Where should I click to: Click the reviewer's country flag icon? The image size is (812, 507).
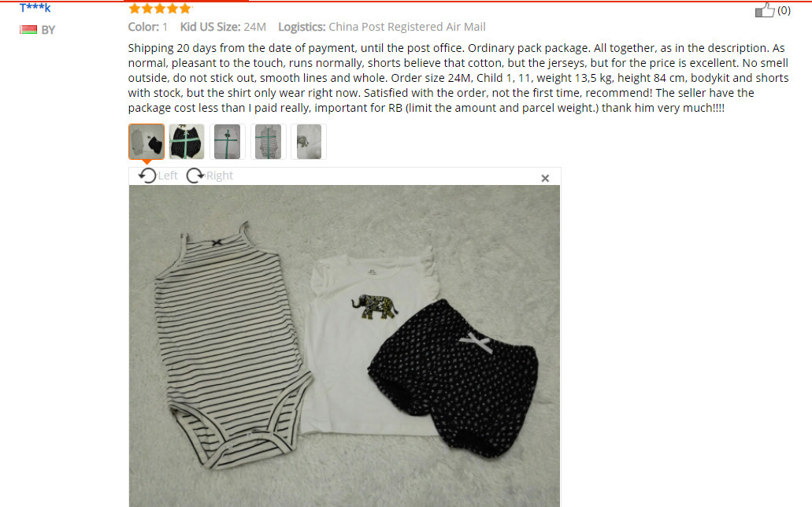[28, 29]
